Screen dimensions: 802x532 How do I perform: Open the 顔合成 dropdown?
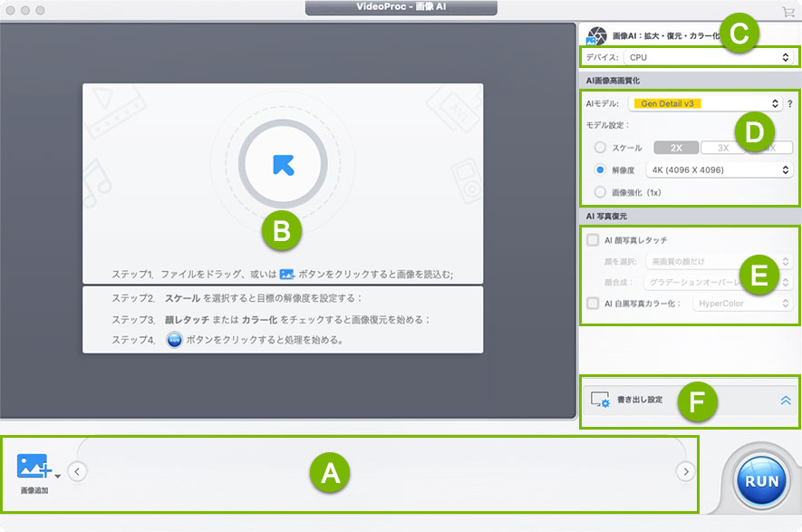pos(720,283)
